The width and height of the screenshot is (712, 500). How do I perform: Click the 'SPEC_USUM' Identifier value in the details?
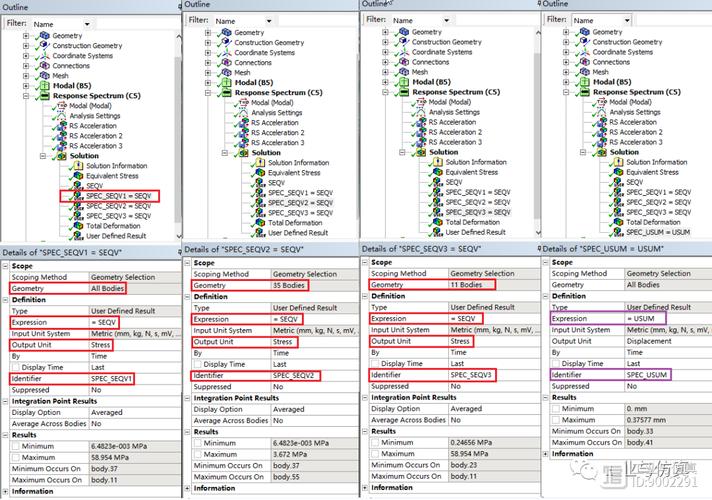pos(647,375)
